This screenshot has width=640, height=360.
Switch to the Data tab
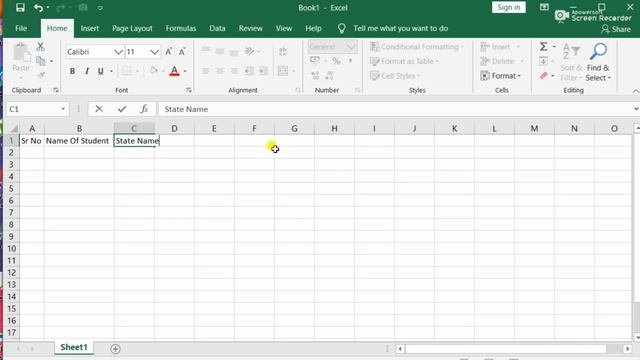(x=217, y=28)
